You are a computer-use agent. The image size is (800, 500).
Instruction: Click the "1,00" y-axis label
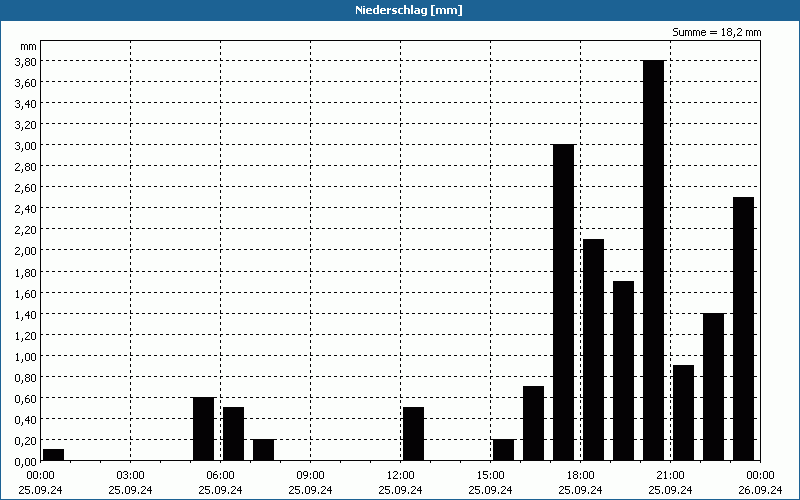28,357
